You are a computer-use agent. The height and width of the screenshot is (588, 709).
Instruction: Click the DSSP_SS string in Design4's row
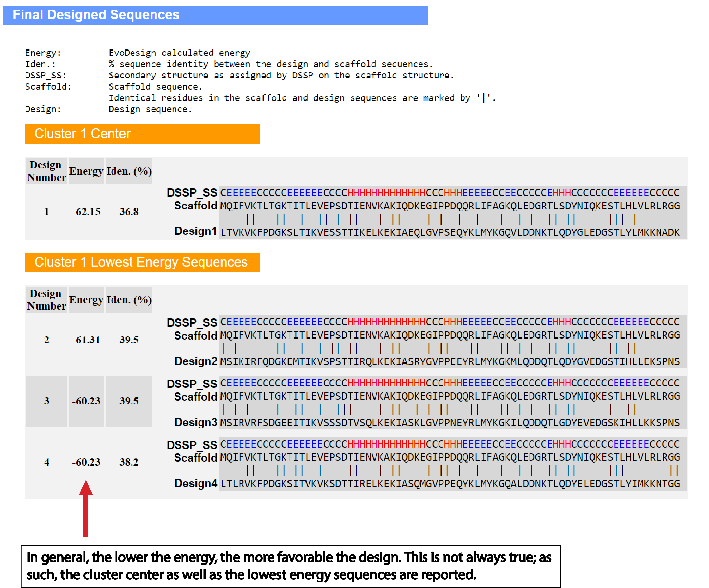point(450,444)
